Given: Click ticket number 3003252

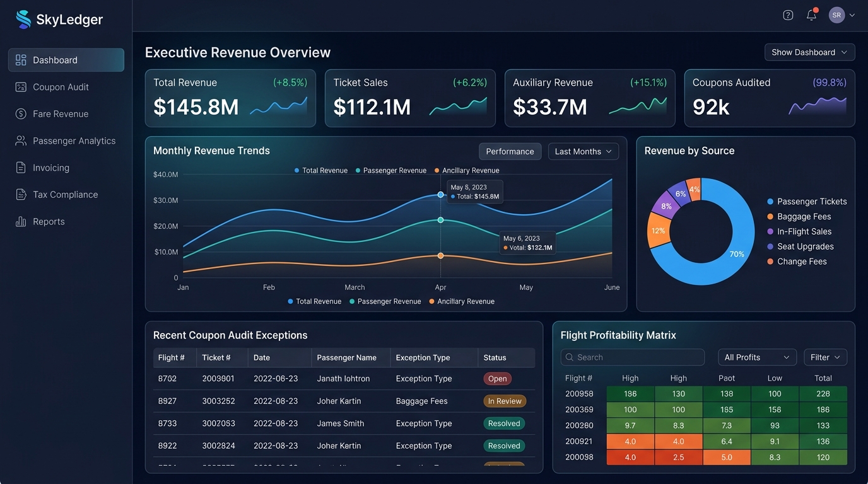Looking at the screenshot, I should [x=218, y=401].
